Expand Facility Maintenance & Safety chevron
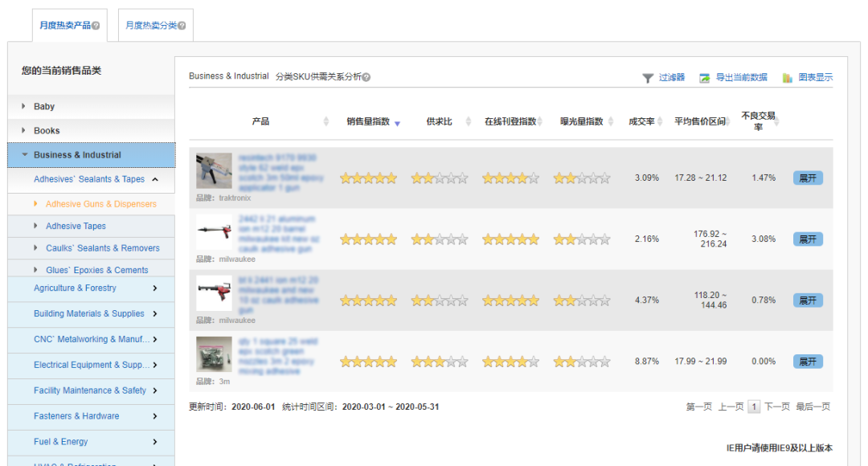 155,390
